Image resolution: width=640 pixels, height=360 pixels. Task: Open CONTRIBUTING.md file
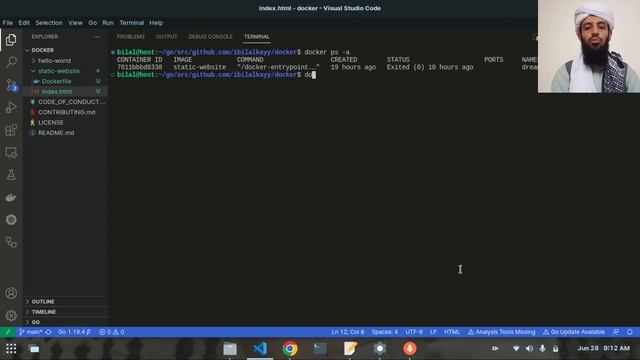(65, 112)
